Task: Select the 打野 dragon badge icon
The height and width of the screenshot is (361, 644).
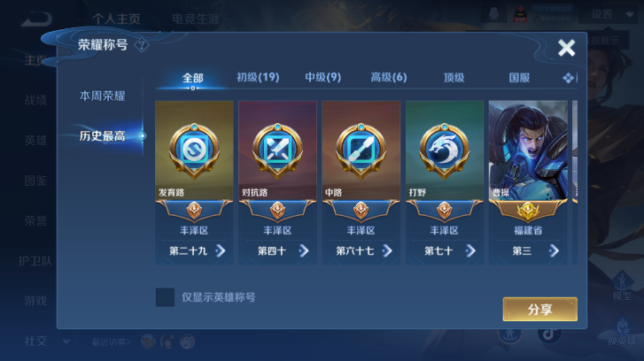Action: [445, 150]
